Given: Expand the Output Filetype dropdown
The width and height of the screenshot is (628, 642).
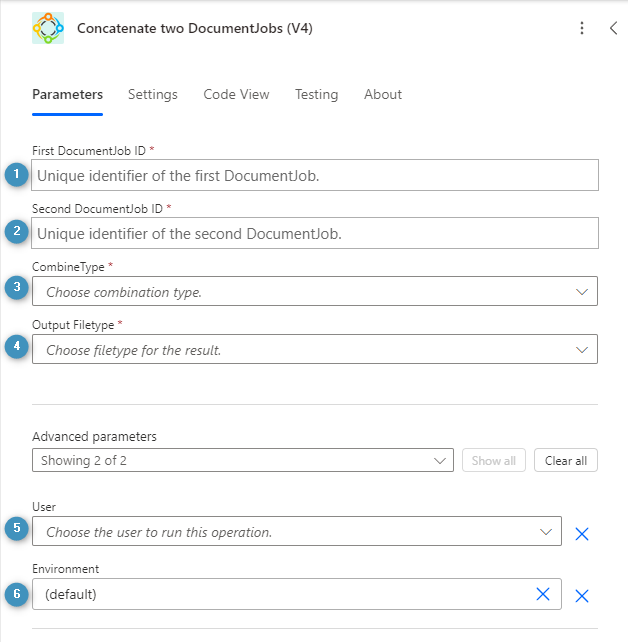Looking at the screenshot, I should pyautogui.click(x=314, y=350).
